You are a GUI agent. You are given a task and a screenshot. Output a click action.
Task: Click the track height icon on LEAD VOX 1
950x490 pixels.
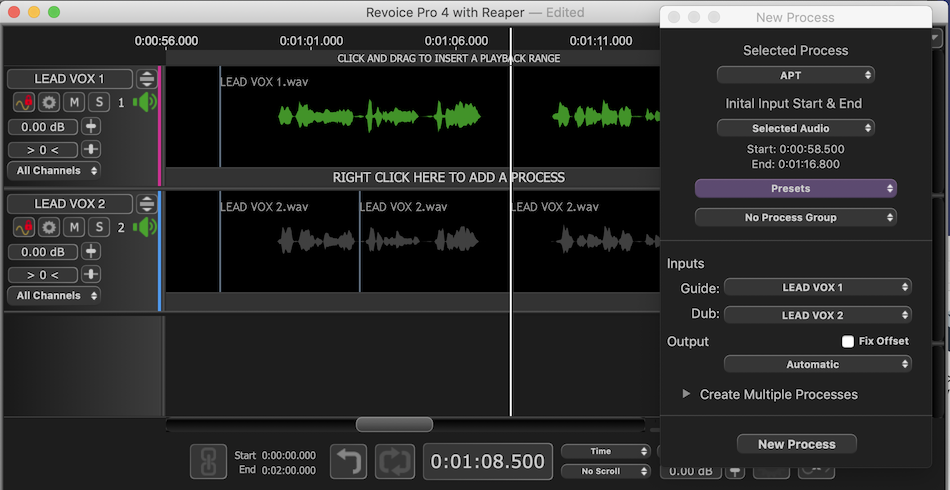[x=147, y=79]
